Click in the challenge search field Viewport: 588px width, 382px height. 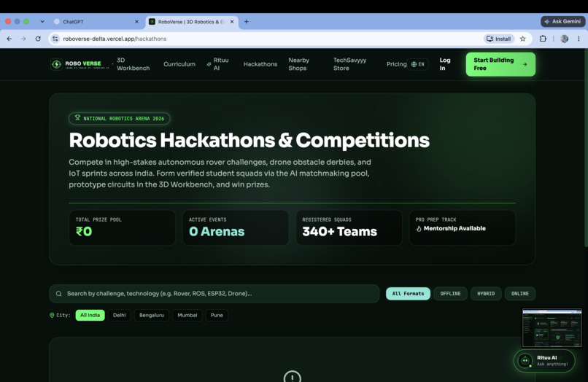pos(214,294)
